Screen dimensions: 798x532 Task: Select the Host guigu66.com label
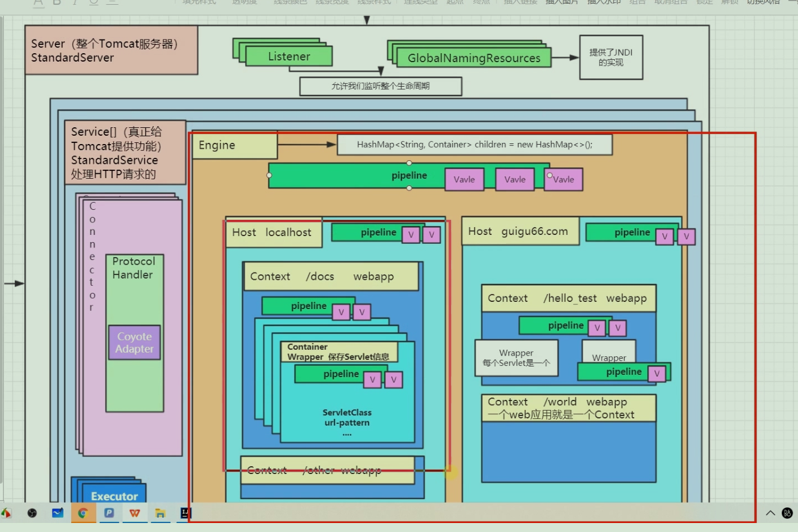click(520, 231)
